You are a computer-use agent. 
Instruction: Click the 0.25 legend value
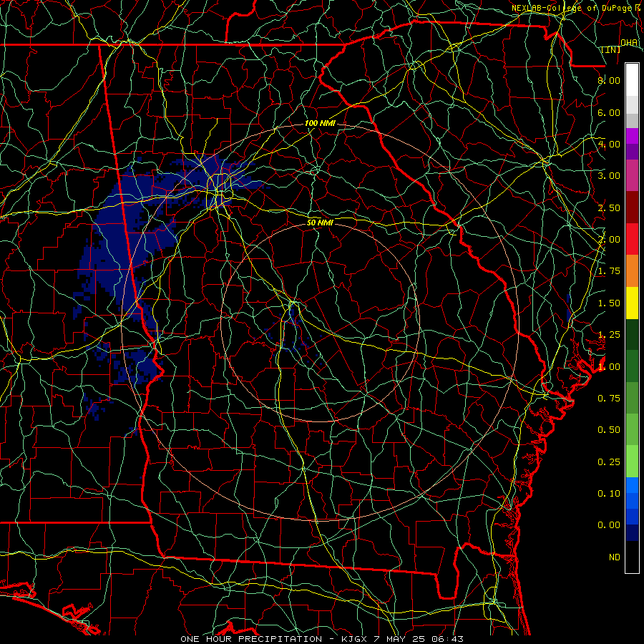(609, 462)
